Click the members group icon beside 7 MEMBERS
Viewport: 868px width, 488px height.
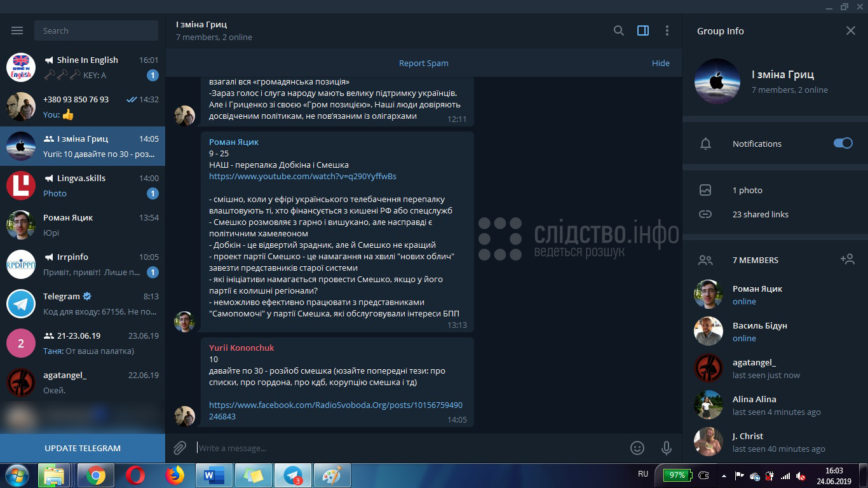[705, 260]
